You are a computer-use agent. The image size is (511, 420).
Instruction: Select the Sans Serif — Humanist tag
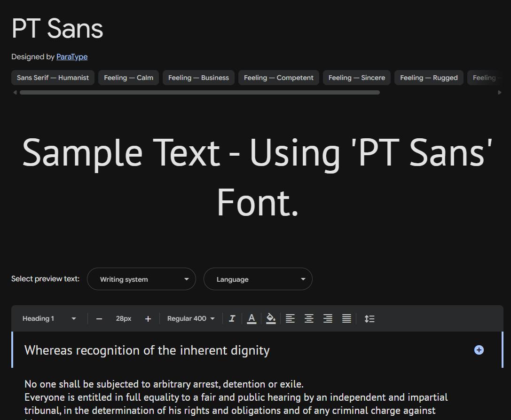(53, 78)
